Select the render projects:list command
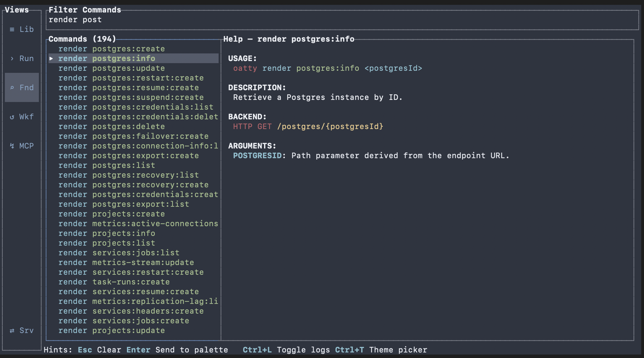Viewport: 644px width, 358px height. click(x=106, y=243)
